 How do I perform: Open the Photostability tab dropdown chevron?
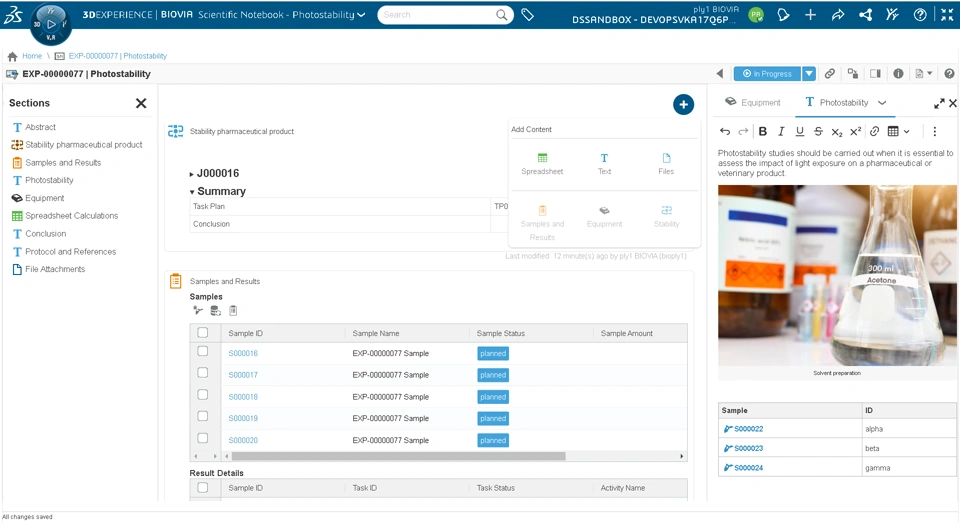(x=882, y=103)
